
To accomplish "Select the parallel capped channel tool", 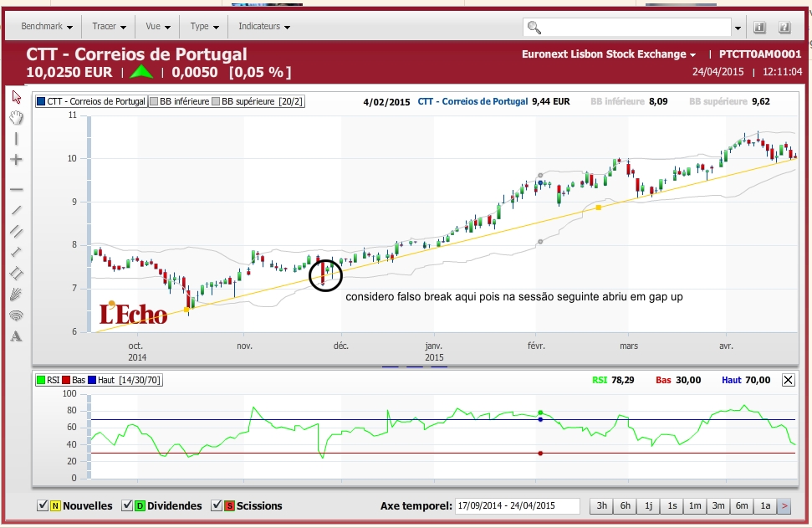I will [x=17, y=273].
